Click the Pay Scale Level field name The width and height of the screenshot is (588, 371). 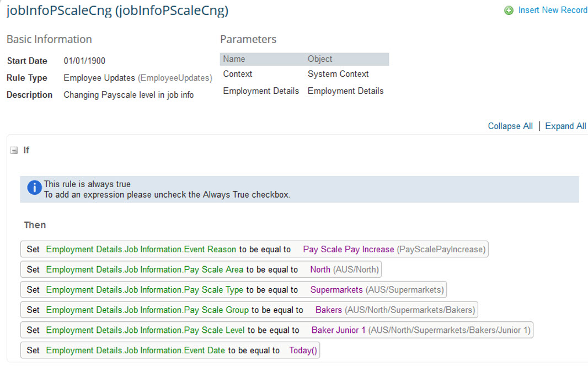[x=145, y=331]
